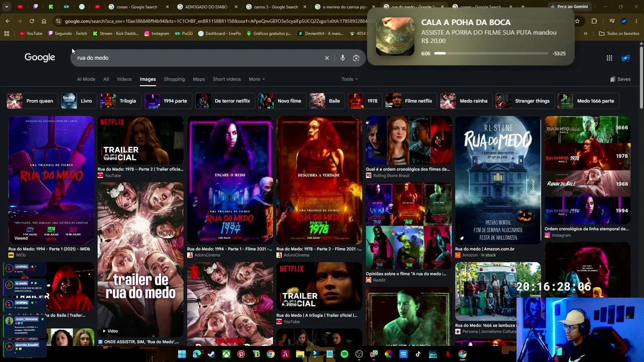Image resolution: width=644 pixels, height=362 pixels.
Task: Open the Xbox app from the taskbar
Action: point(226,354)
